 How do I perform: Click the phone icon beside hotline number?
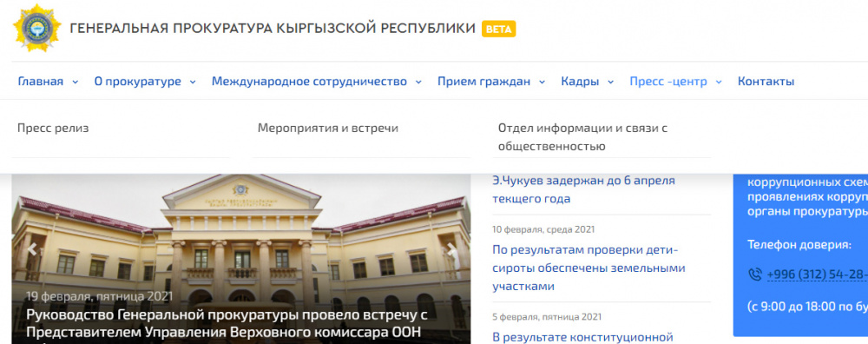tap(754, 275)
